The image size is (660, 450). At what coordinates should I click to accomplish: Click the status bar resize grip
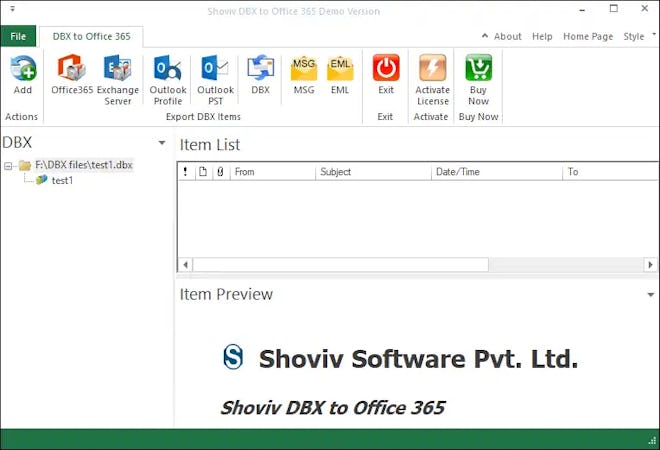pyautogui.click(x=652, y=440)
